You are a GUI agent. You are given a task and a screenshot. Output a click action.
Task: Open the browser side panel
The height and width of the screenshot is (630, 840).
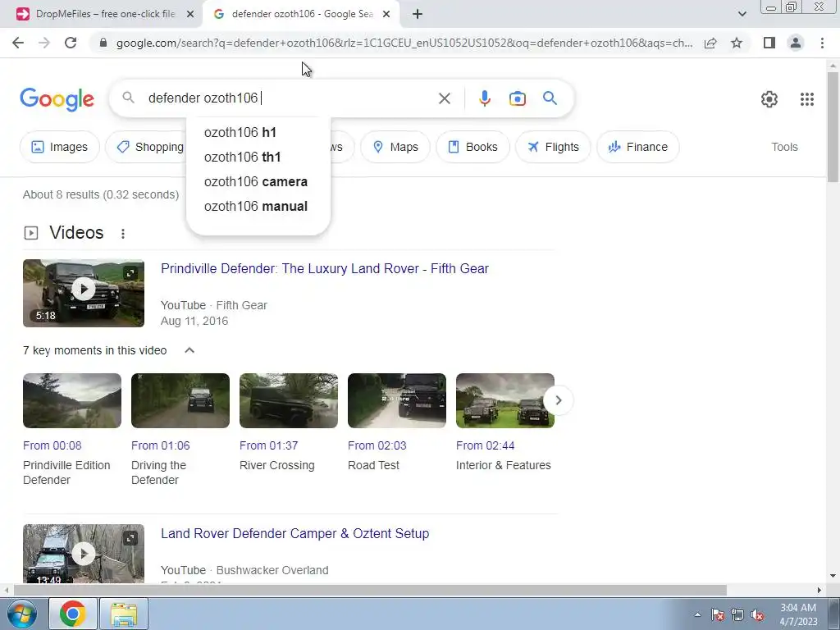pos(769,43)
